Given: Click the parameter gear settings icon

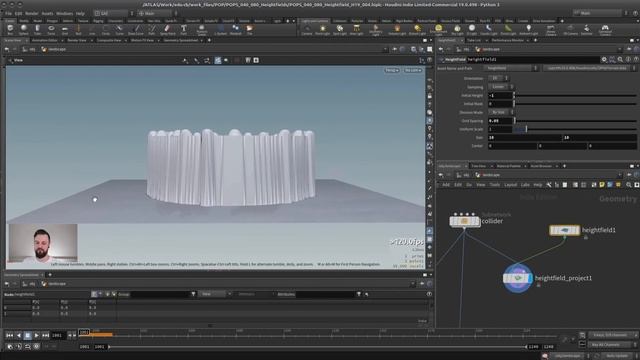Looking at the screenshot, I should click(604, 60).
